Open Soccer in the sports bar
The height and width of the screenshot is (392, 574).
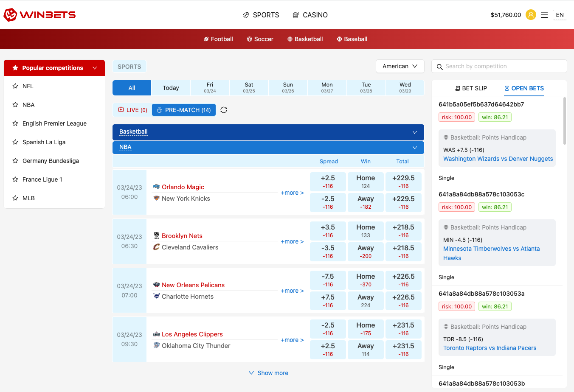(260, 39)
